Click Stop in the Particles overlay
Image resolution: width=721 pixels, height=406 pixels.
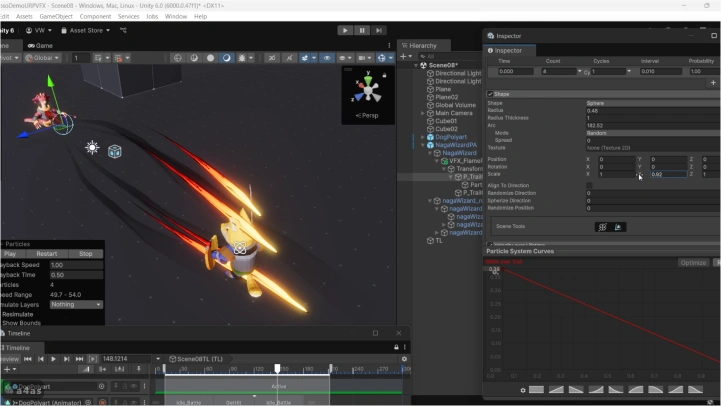(x=86, y=254)
